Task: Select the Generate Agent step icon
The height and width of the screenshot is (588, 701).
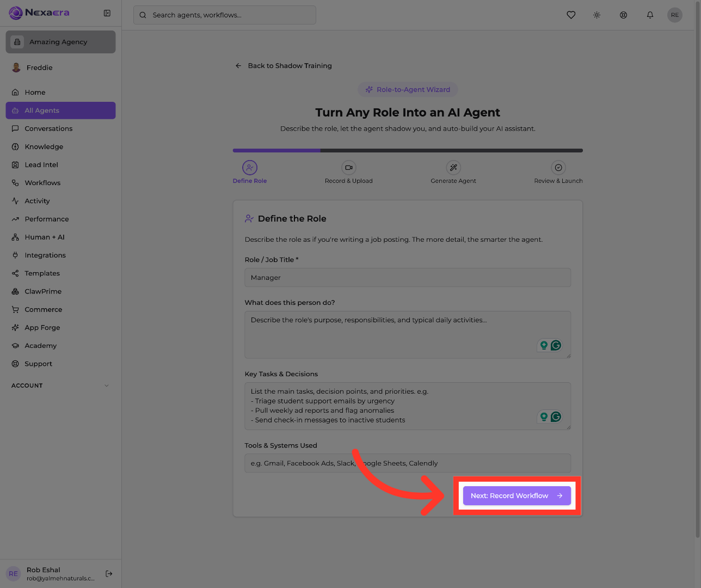Action: click(453, 168)
